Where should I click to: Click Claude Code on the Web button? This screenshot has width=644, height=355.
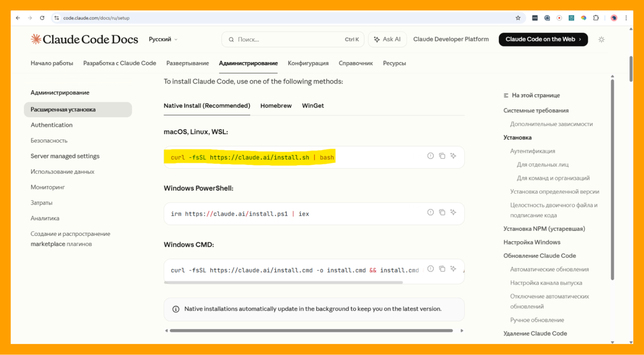pos(543,39)
